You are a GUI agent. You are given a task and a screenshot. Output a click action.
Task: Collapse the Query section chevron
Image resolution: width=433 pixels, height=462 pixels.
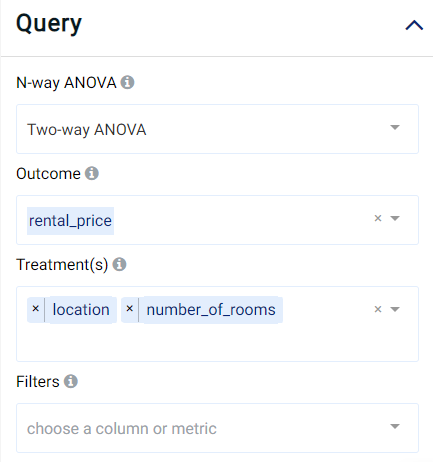point(414,25)
